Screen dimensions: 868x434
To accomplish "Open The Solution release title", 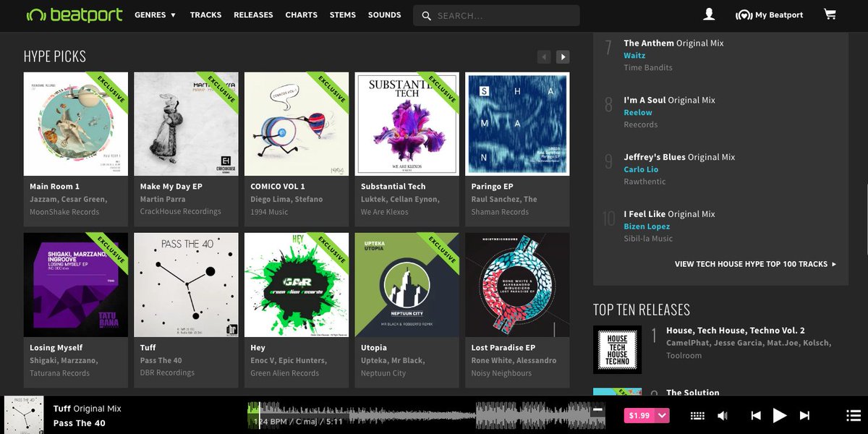I will point(693,393).
